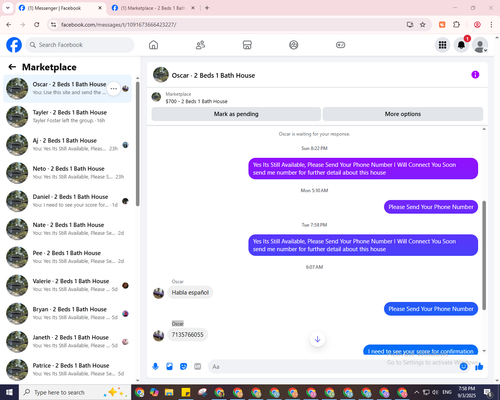Viewport: 500px width, 400px height.
Task: Open the Home feed icon
Action: [153, 45]
